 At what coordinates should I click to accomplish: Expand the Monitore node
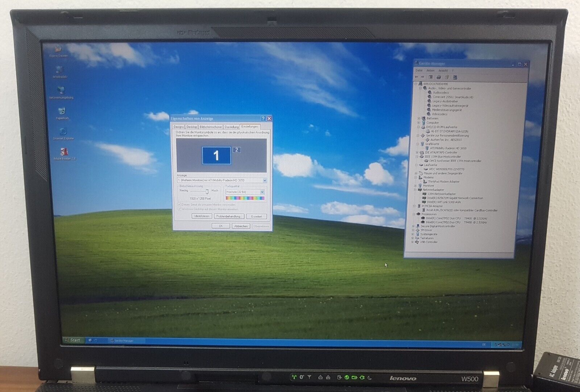[x=415, y=185]
